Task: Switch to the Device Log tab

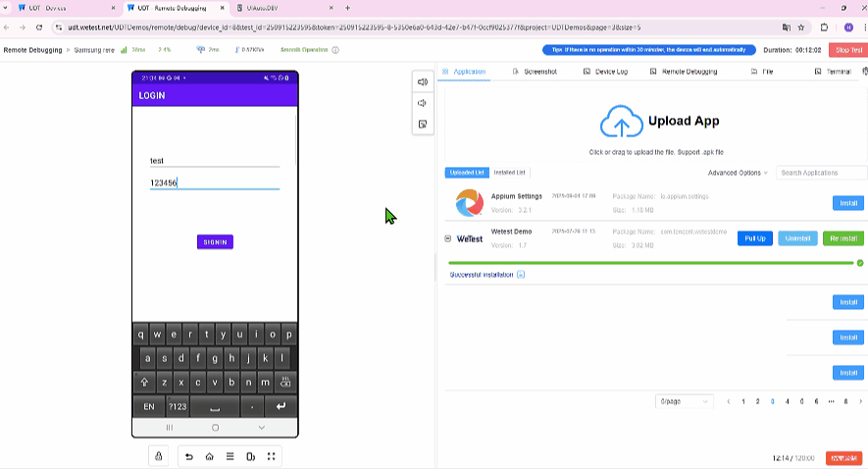Action: pos(605,72)
